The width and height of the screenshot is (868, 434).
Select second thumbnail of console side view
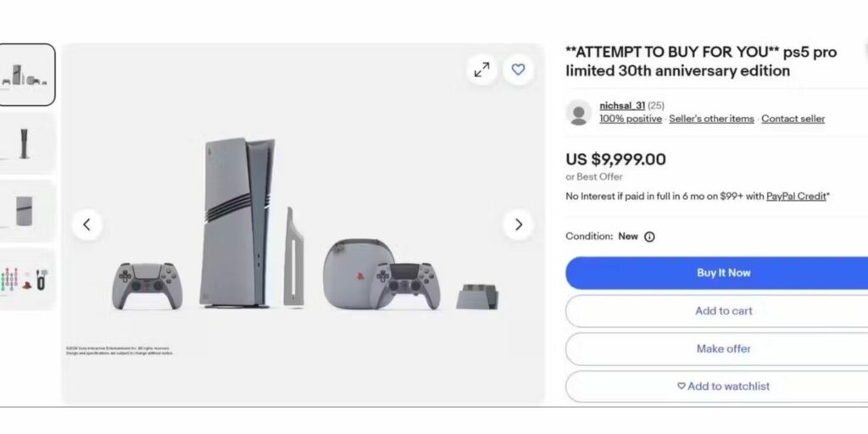(x=26, y=143)
